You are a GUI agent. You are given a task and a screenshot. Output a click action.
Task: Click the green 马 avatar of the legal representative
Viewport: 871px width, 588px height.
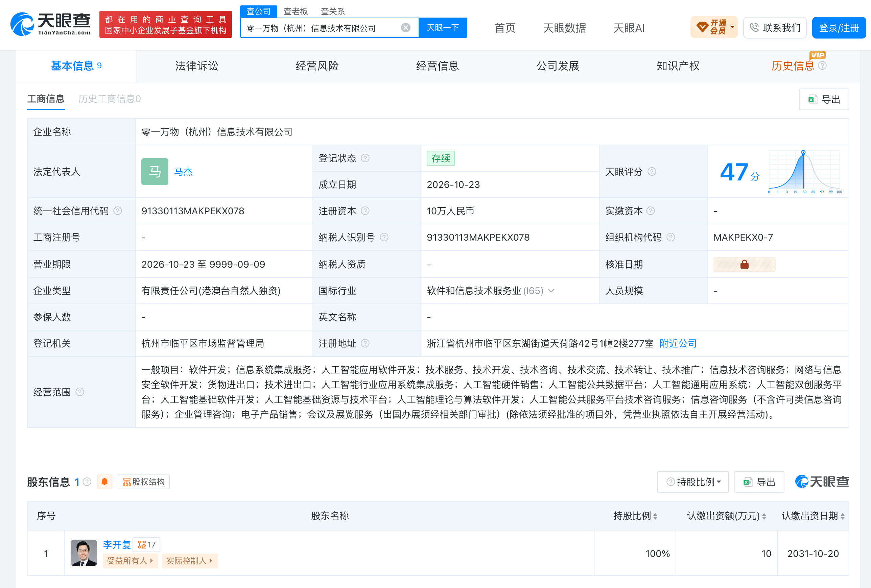155,172
